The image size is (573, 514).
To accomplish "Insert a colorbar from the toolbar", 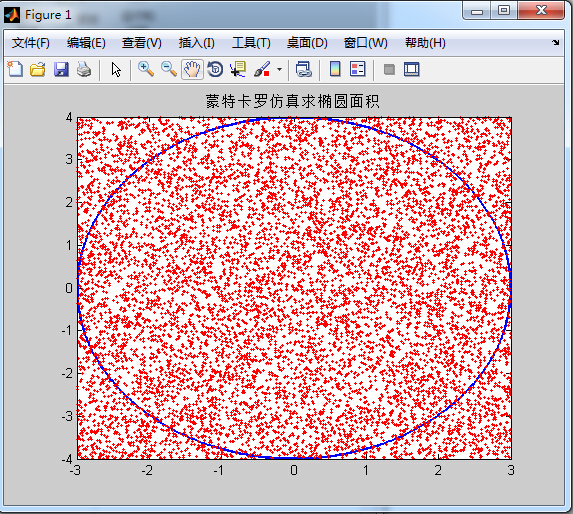I will pos(335,69).
